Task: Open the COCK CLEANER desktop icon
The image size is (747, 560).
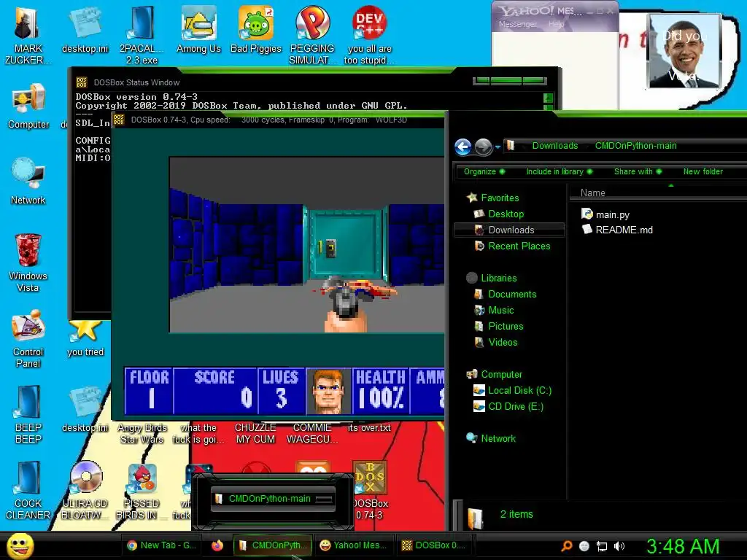Action: [28, 490]
